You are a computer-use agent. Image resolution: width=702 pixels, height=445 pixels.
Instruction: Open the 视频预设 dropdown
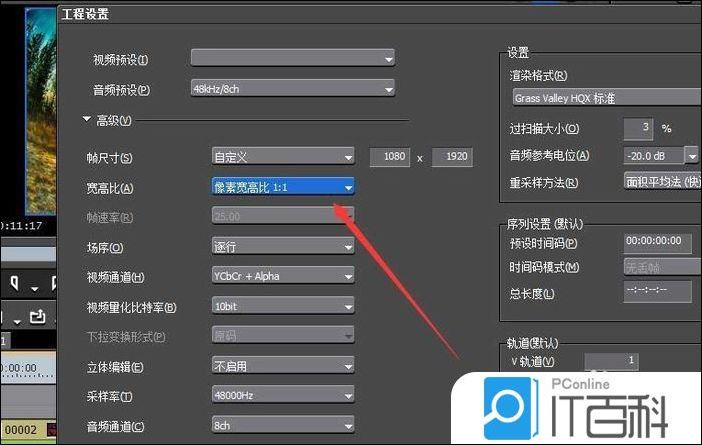coord(293,58)
